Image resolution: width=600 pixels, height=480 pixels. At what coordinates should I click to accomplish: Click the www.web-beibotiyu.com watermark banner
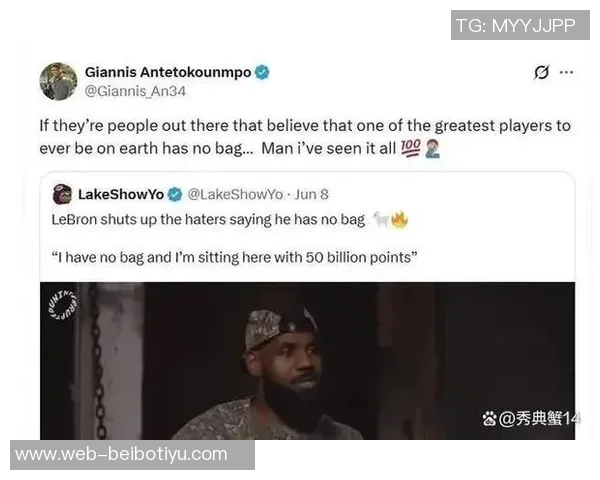tap(132, 455)
